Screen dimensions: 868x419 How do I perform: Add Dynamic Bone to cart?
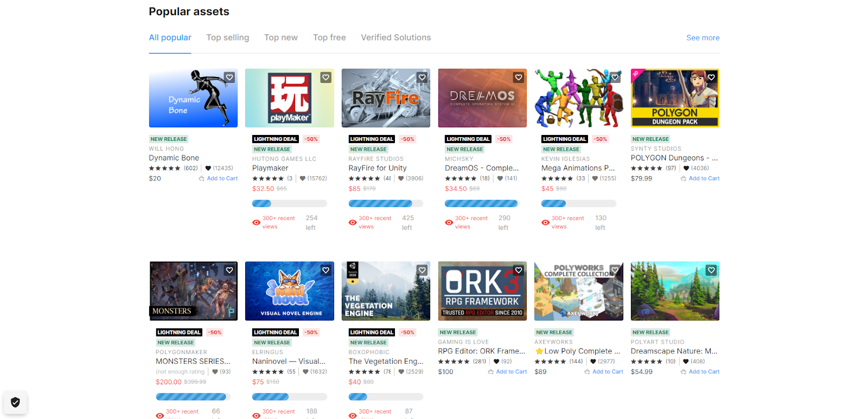[x=218, y=178]
